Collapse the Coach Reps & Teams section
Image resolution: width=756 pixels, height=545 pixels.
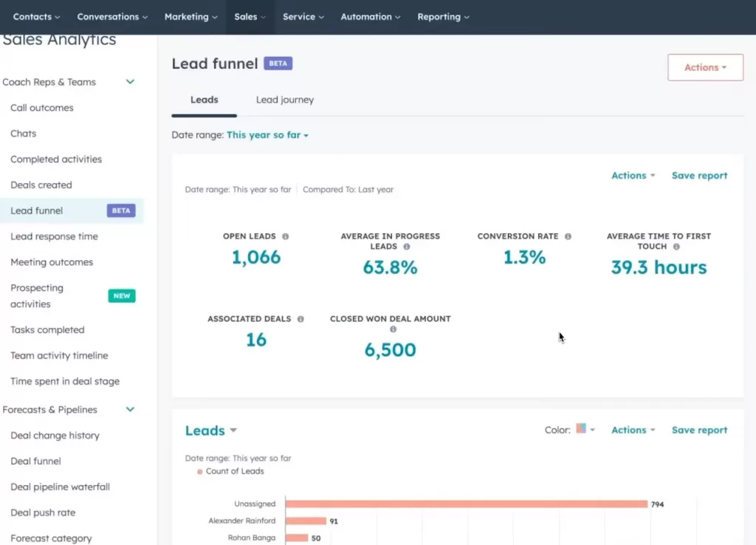point(130,82)
